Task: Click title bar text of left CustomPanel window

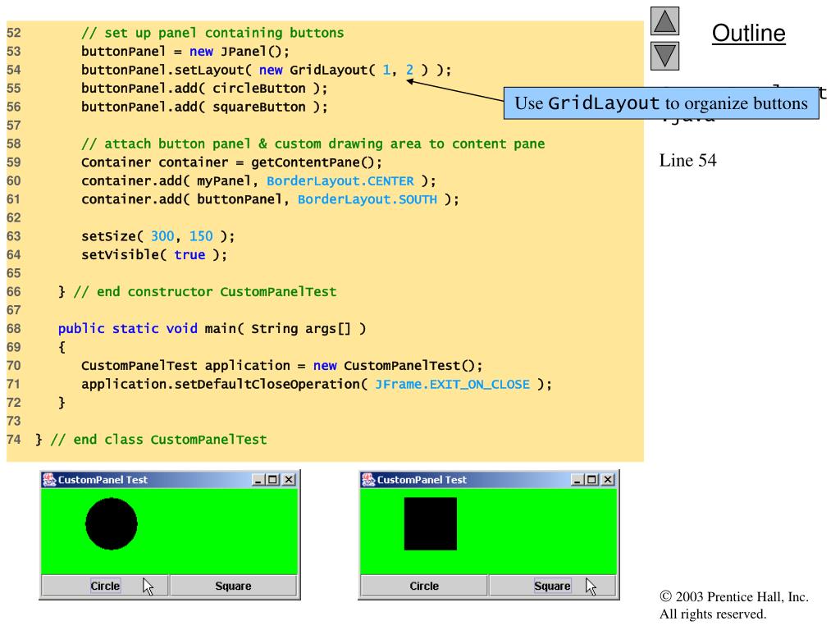Action: (103, 480)
